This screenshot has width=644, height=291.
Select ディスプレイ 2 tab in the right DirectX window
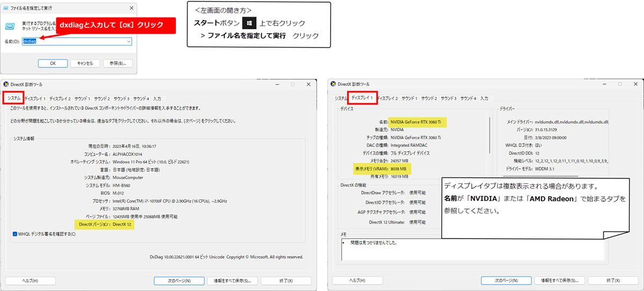click(387, 99)
